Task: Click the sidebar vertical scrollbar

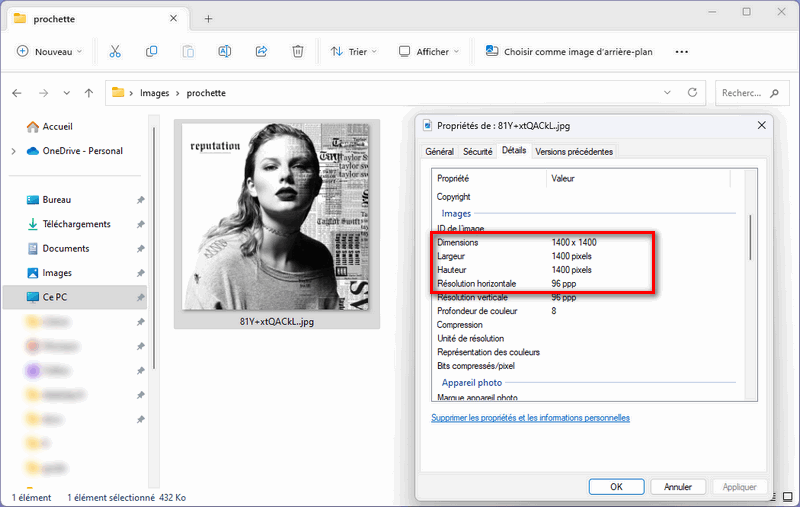Action: [x=154, y=248]
